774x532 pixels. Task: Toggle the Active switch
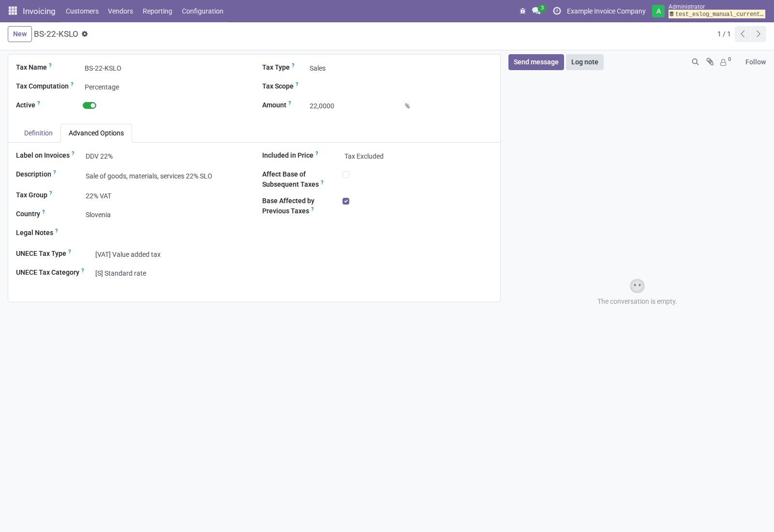point(89,105)
